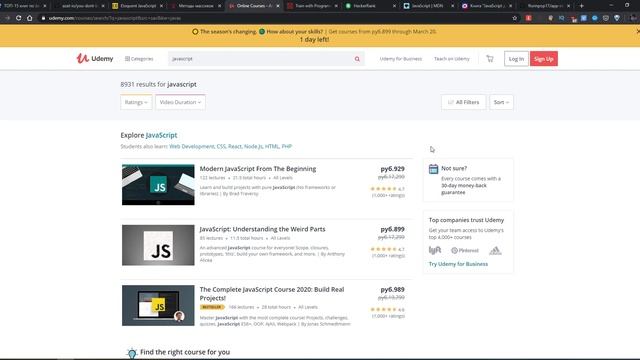Click the '1 day left!' text
This screenshot has width=640, height=360.
tap(314, 40)
